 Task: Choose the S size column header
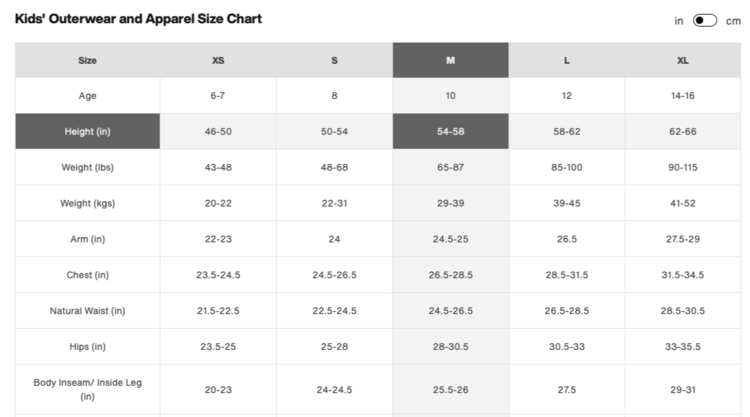pos(334,60)
